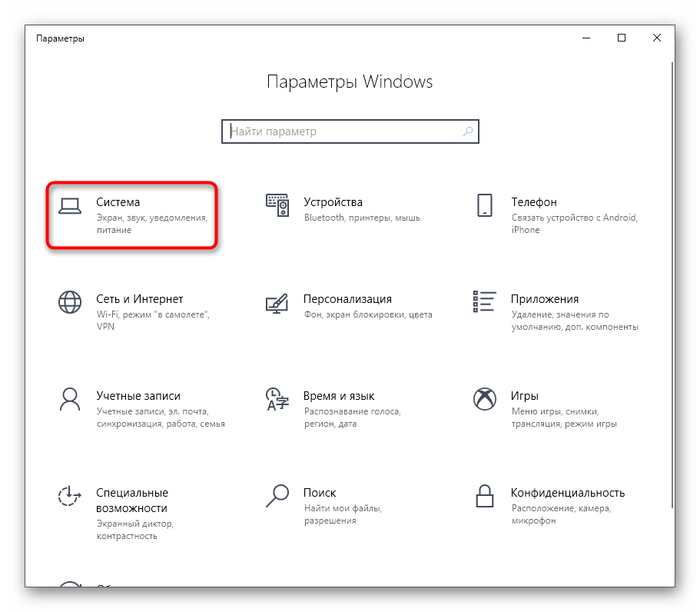Open the Приложения list icon
This screenshot has width=700, height=612.
click(484, 301)
